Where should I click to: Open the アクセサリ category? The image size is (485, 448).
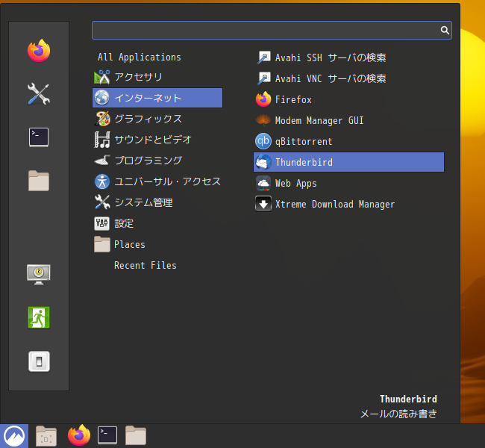pyautogui.click(x=157, y=77)
